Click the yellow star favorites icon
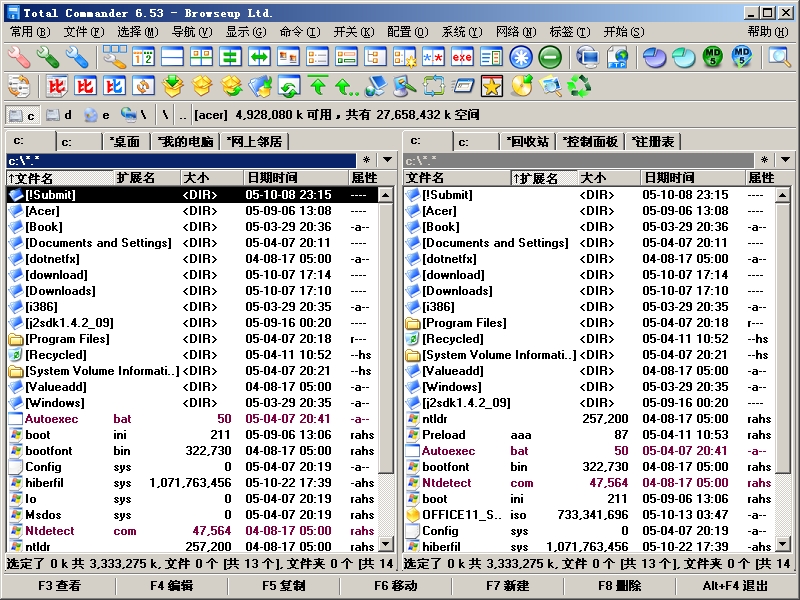 click(x=492, y=86)
